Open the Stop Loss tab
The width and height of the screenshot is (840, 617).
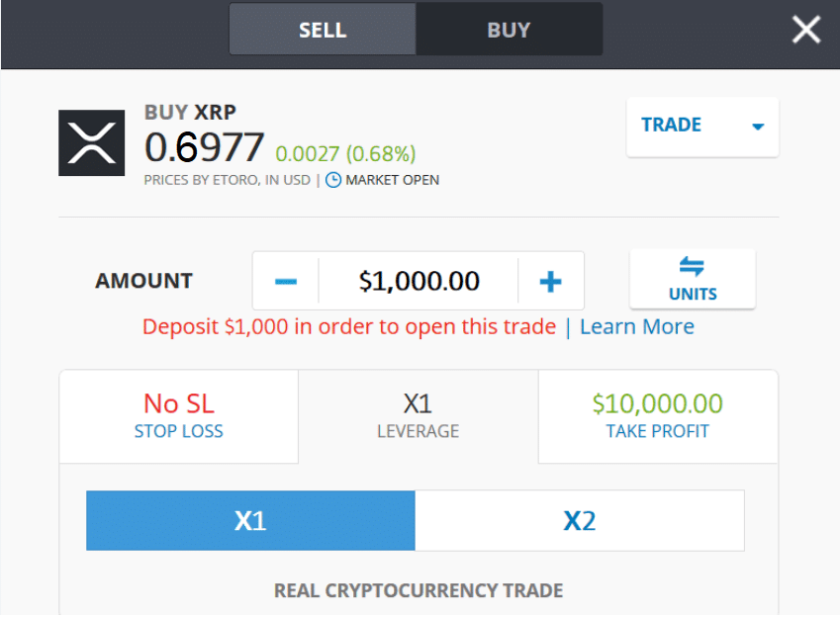(x=178, y=416)
